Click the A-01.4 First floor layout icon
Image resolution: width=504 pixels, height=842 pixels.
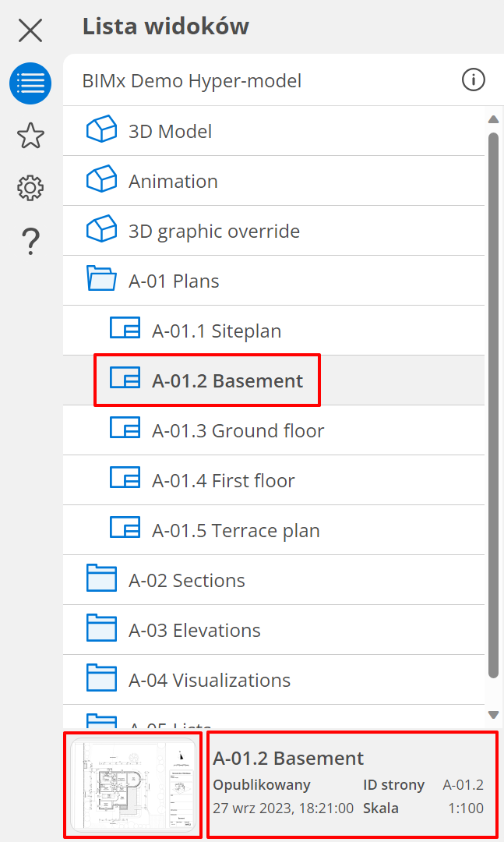(x=125, y=480)
